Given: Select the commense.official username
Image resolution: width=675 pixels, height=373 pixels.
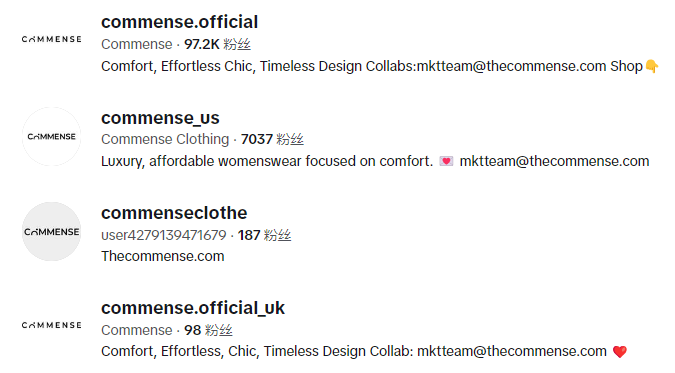Looking at the screenshot, I should pyautogui.click(x=180, y=22).
